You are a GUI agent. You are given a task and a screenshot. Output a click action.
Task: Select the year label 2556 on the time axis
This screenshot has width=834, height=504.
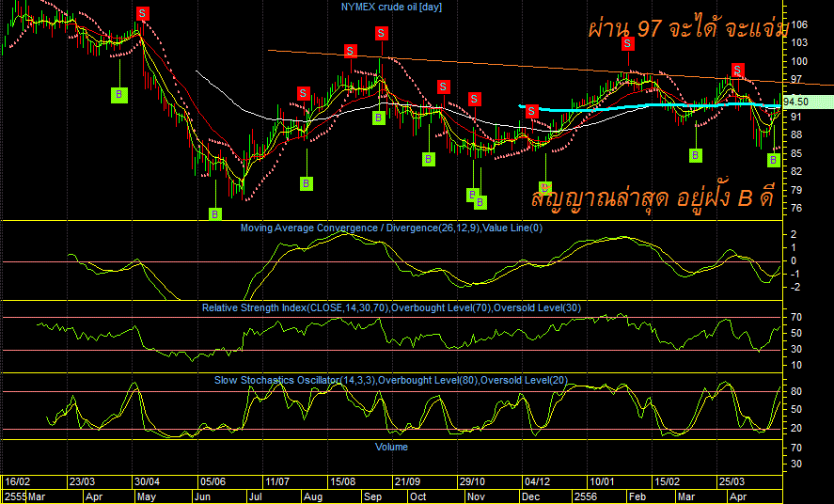click(x=588, y=496)
